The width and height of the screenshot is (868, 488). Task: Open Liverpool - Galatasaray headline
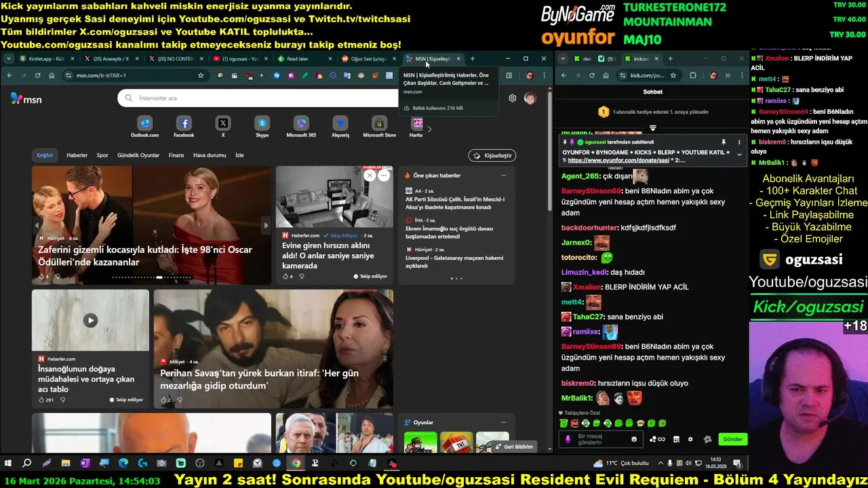(454, 262)
